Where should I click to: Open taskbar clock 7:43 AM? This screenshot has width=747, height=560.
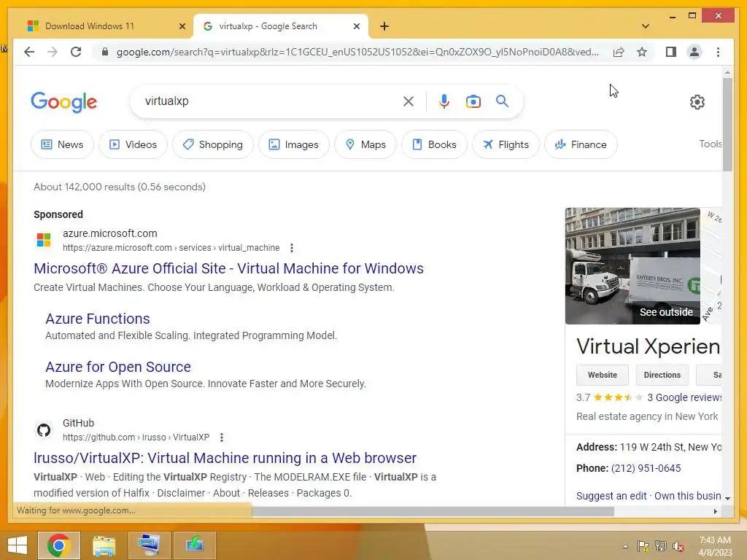tap(715, 546)
